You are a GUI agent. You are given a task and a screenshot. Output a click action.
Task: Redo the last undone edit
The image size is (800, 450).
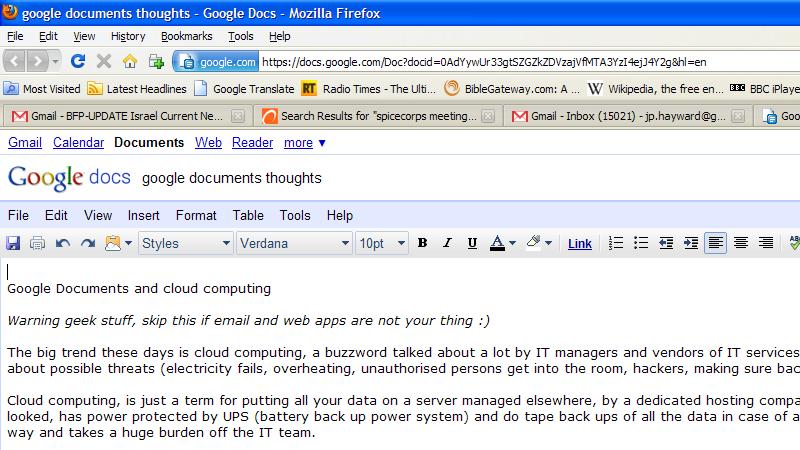88,243
